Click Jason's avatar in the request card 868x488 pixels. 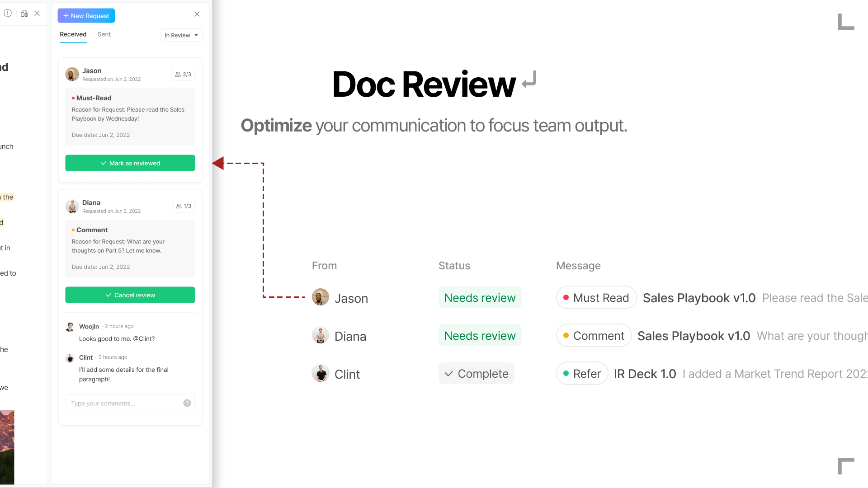(72, 74)
